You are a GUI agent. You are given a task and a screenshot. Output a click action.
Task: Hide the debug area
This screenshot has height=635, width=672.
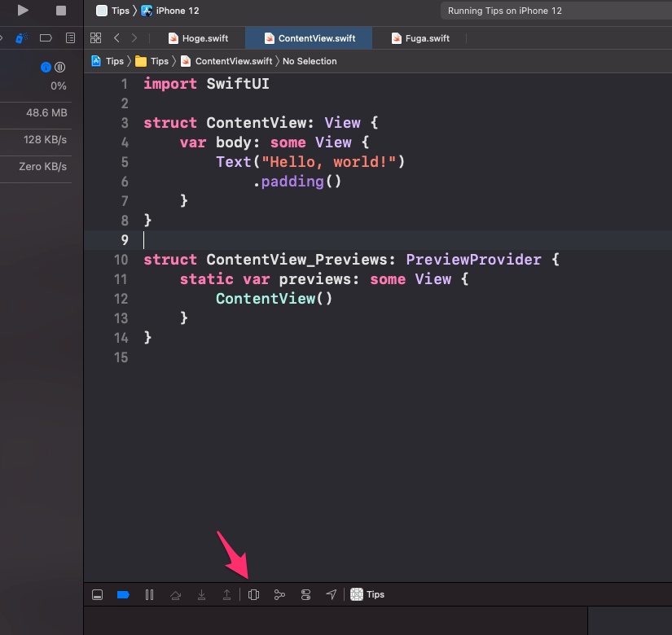tap(97, 595)
